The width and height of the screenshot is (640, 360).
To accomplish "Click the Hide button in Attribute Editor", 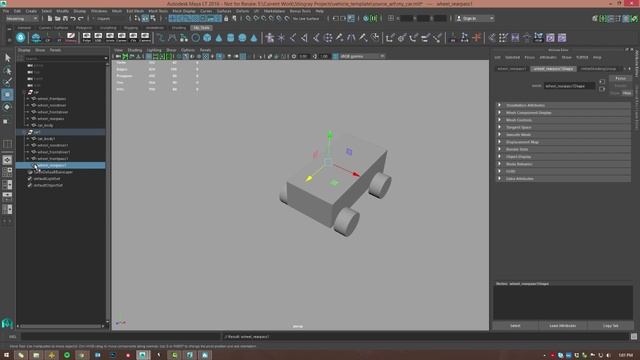I will [x=627, y=93].
